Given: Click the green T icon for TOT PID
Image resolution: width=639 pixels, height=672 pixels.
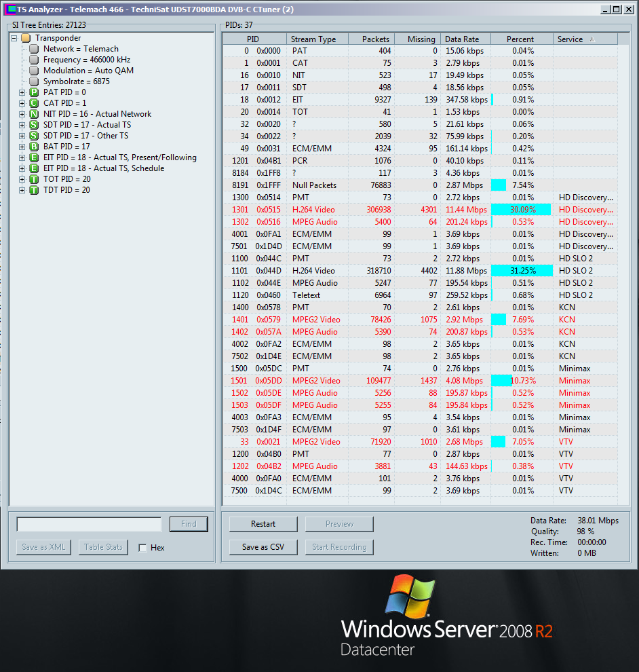Looking at the screenshot, I should click(35, 179).
